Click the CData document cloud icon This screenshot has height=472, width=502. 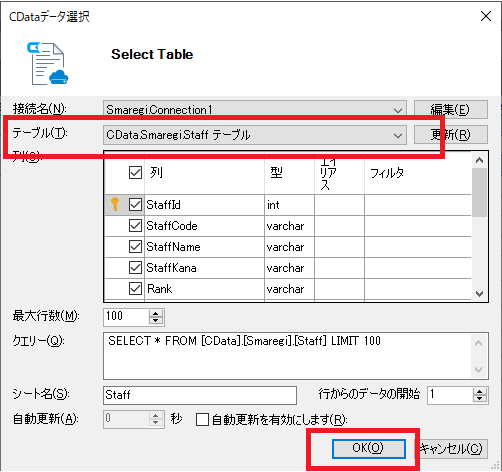[48, 64]
